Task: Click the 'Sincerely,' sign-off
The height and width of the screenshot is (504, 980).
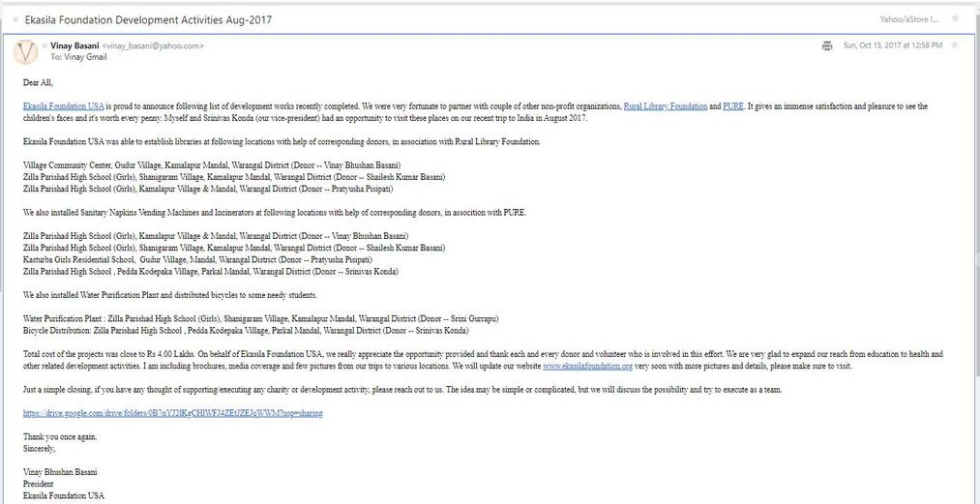Action: pos(40,448)
